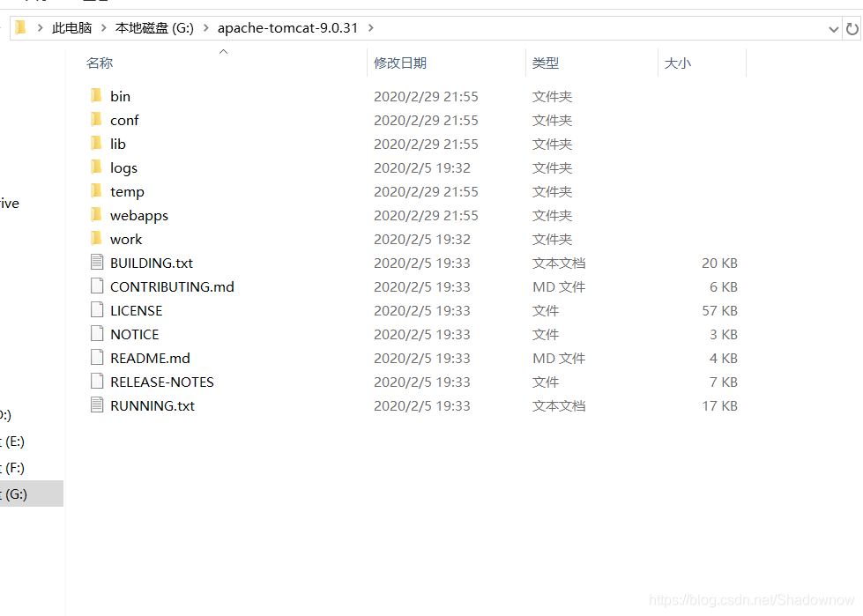Go to 本地磁盘 (G:) in the breadcrumb
863x616 pixels.
click(x=154, y=28)
